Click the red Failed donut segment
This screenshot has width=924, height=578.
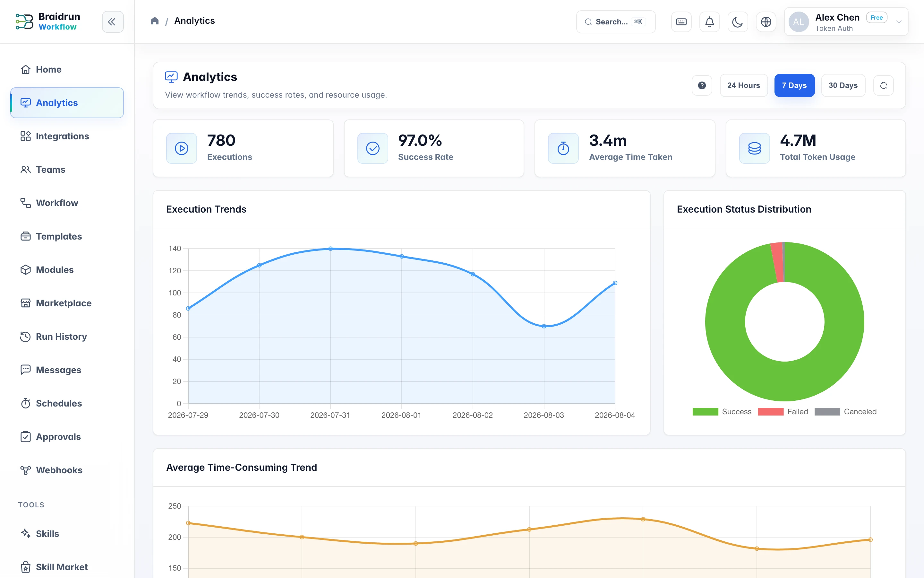[777, 262]
